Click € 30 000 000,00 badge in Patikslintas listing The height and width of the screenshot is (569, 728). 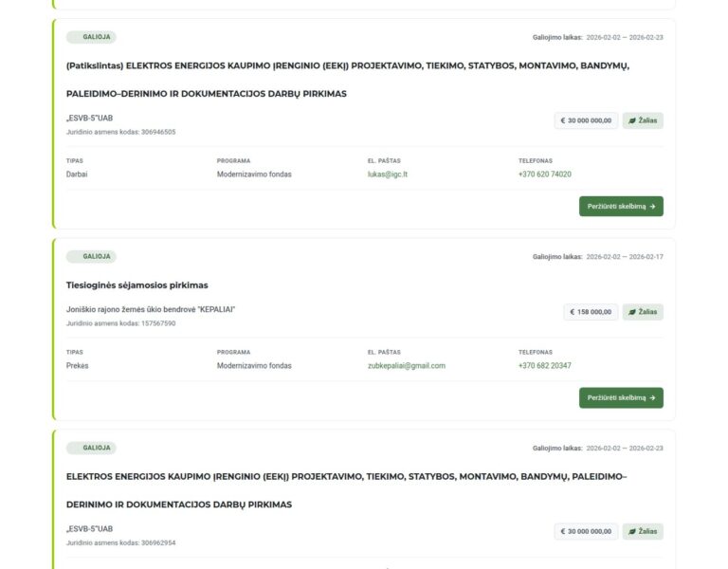[586, 120]
